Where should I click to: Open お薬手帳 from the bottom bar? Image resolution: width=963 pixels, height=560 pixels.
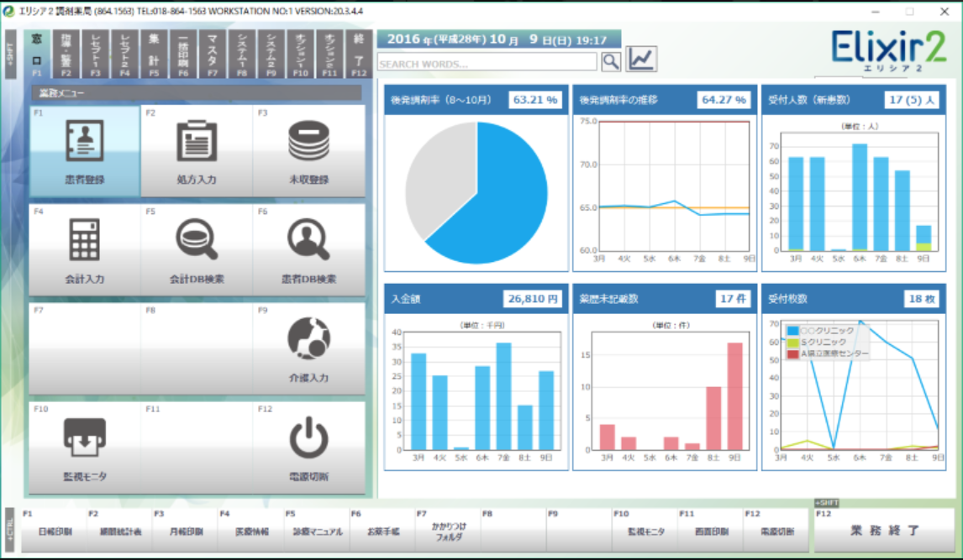pos(382,531)
